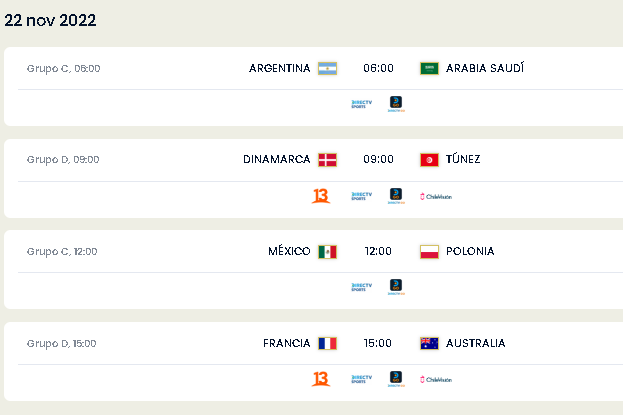Click the Australia flag icon

click(429, 343)
